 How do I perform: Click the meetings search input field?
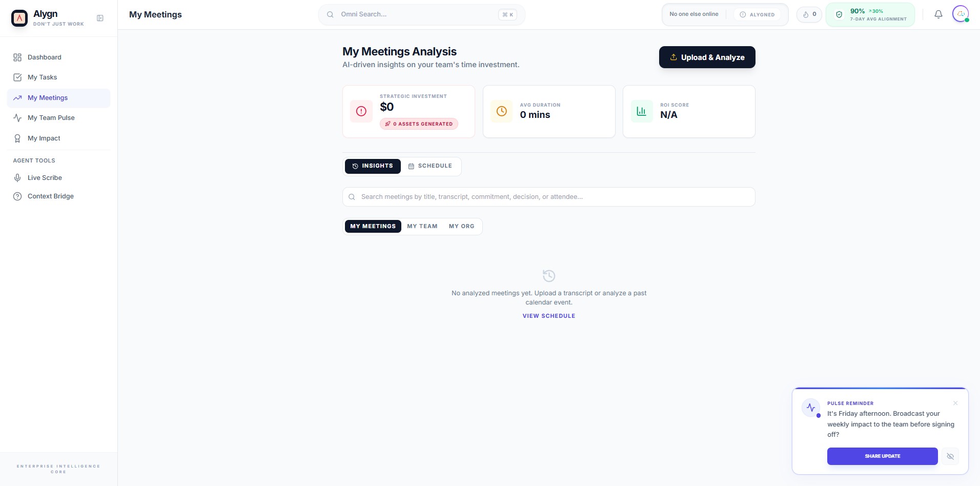click(x=548, y=197)
